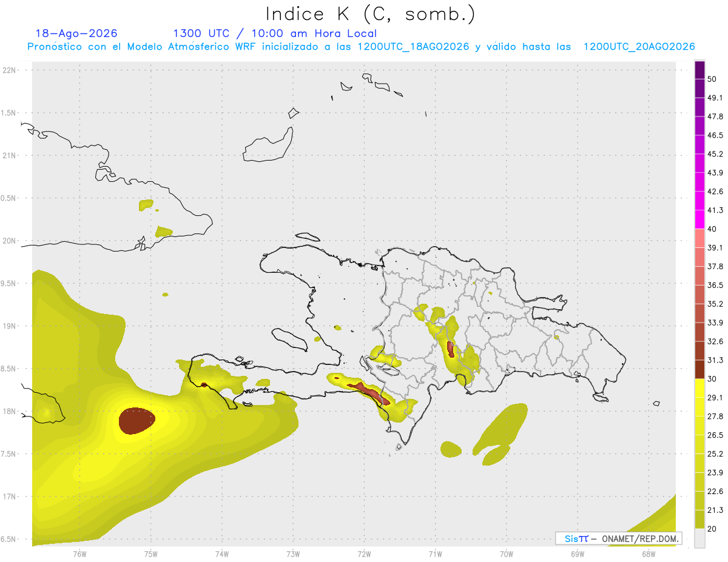Viewport: 728px width, 562px height.
Task: Select the date text "18-Ago-2026"
Action: (76, 33)
